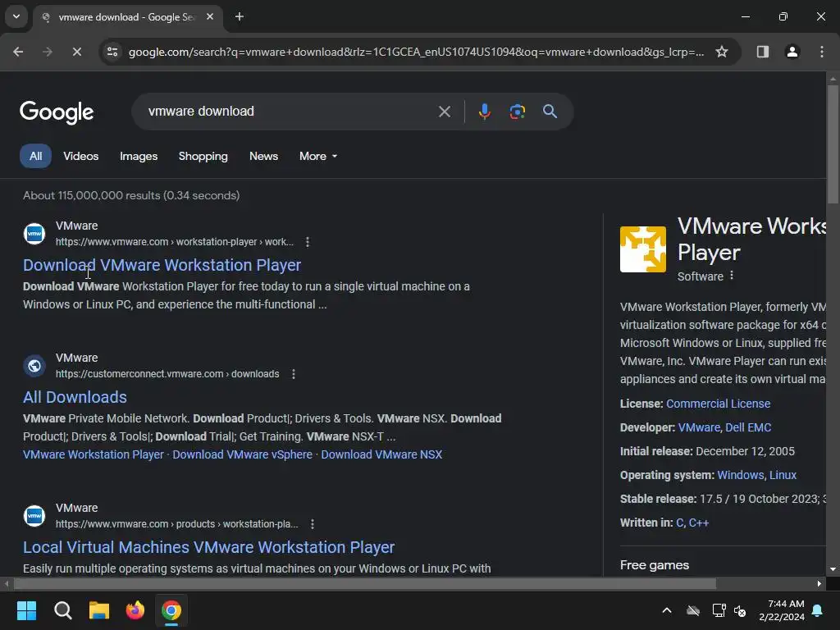The width and height of the screenshot is (840, 630).
Task: Click the horizontal scrollbar thumb
Action: pos(365,583)
